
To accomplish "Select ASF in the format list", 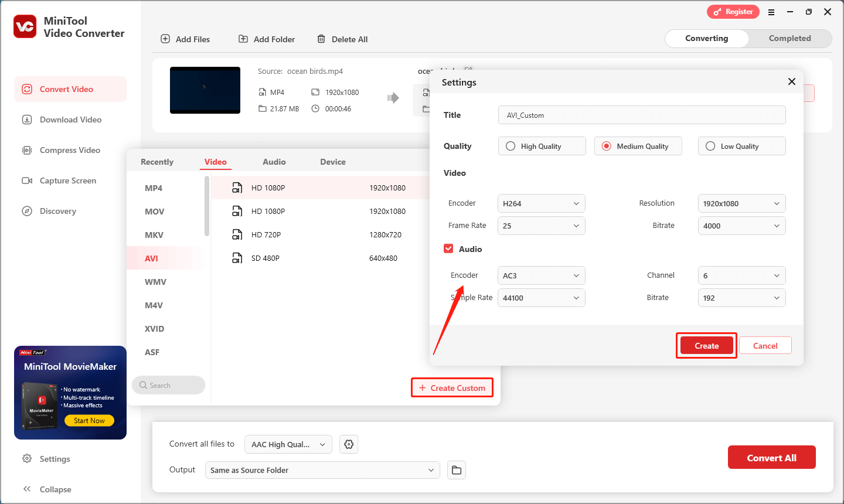I will pos(152,352).
